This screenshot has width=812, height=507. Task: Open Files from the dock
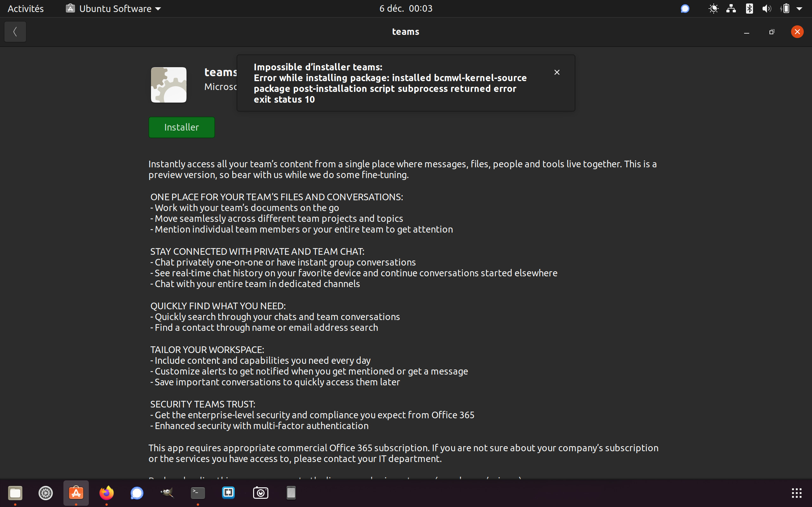[15, 492]
